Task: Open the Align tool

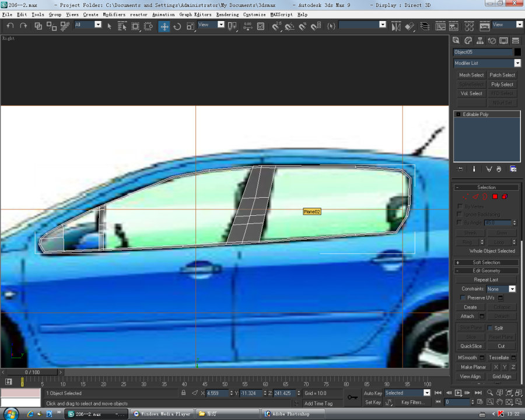Action: click(409, 26)
